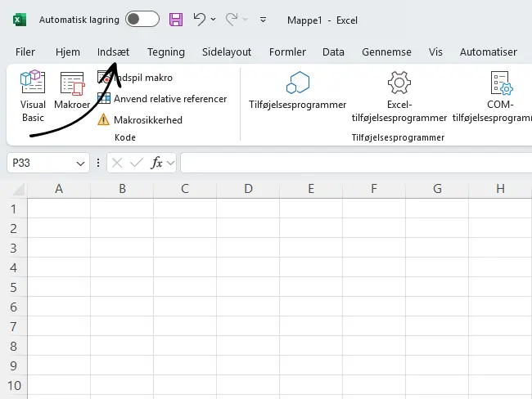Open Excel-tilføjelsesprogrammer gear icon

coord(399,83)
